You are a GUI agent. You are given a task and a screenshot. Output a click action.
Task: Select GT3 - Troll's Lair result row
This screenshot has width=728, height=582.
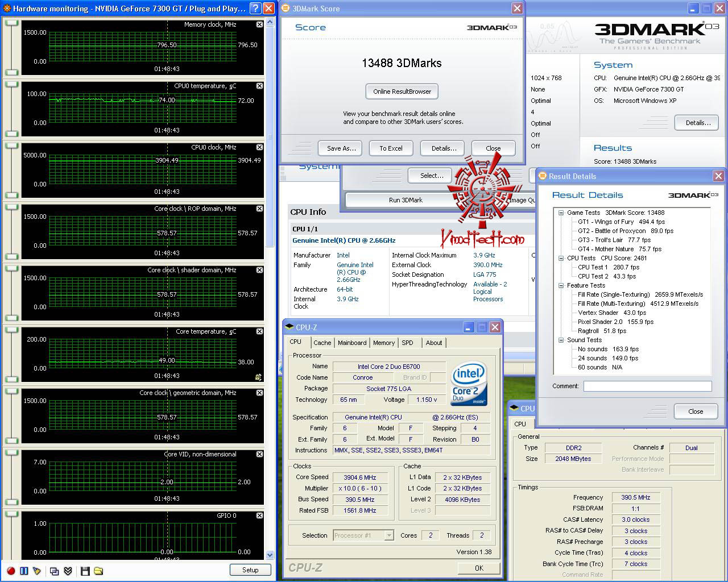614,240
